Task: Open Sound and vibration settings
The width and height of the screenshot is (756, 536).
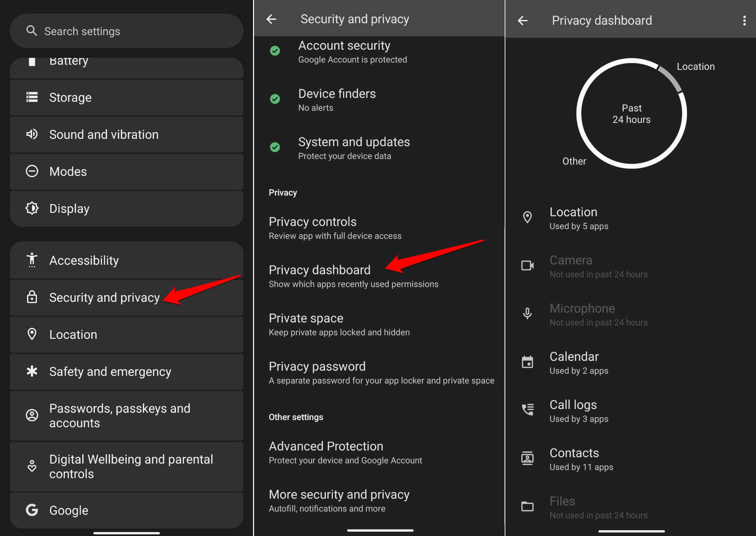Action: click(126, 134)
